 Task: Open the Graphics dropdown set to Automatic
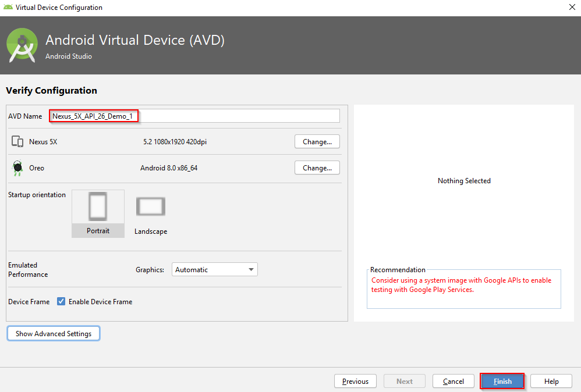[215, 269]
